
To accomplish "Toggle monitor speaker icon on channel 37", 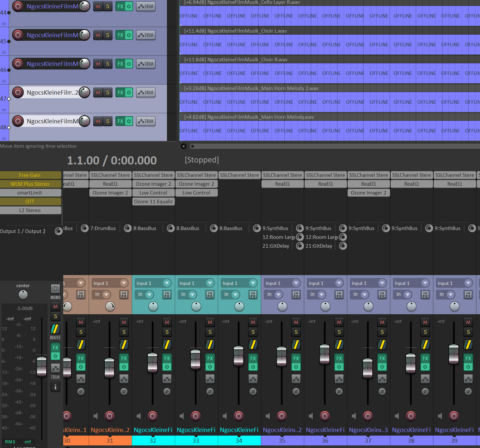I will pos(354,416).
